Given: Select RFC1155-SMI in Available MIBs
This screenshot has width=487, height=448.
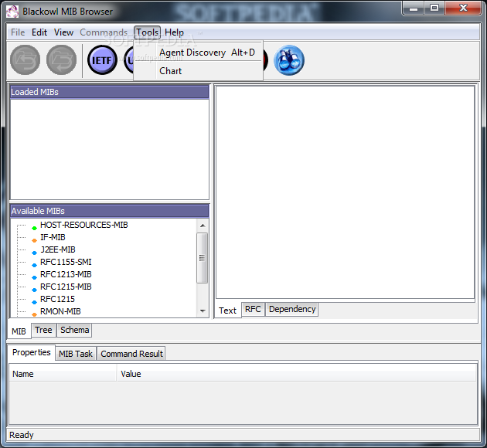Looking at the screenshot, I should (66, 262).
